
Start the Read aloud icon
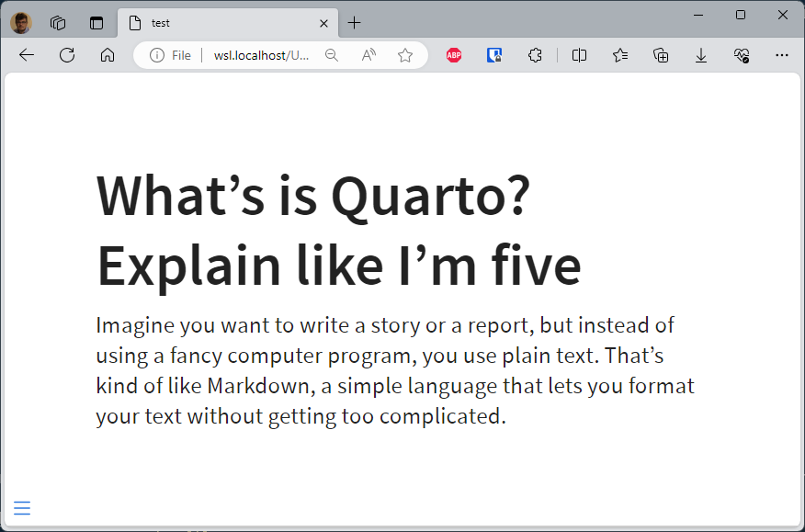click(x=368, y=55)
